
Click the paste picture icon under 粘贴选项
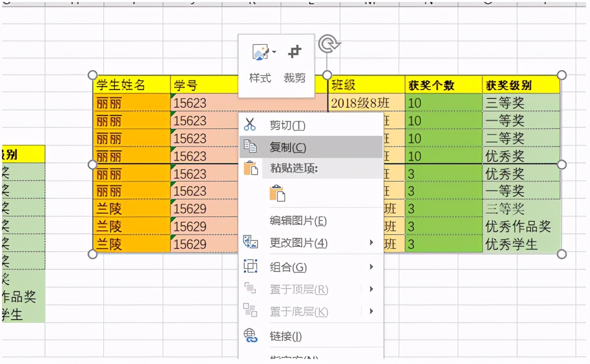tap(277, 193)
